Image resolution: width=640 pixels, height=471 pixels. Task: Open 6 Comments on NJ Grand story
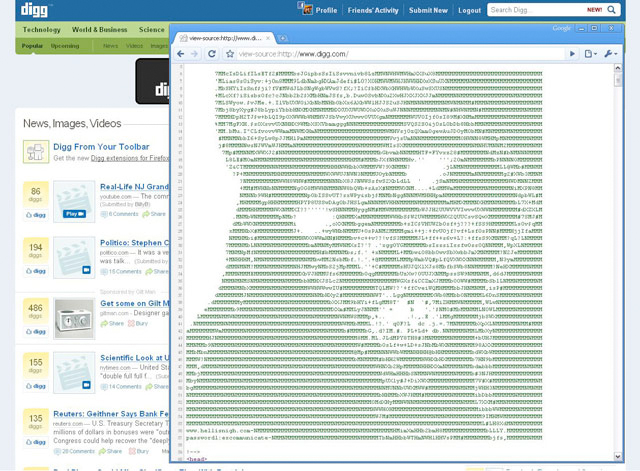point(120,214)
